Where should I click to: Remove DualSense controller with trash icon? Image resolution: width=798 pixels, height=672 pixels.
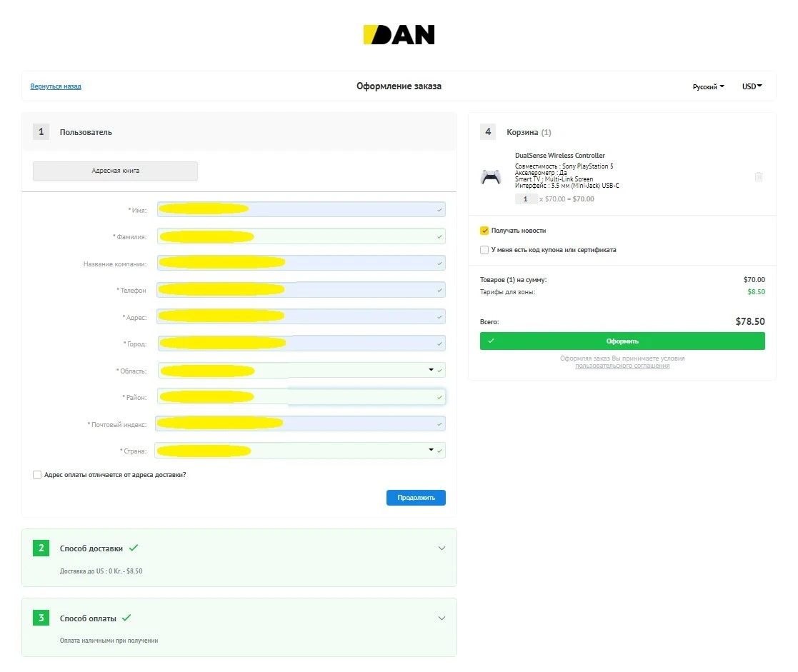pyautogui.click(x=758, y=177)
